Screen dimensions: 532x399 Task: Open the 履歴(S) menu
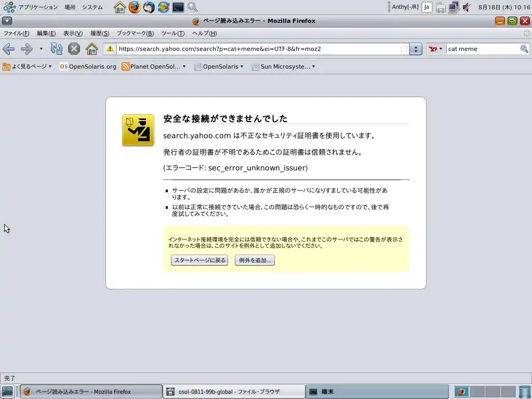coord(100,33)
